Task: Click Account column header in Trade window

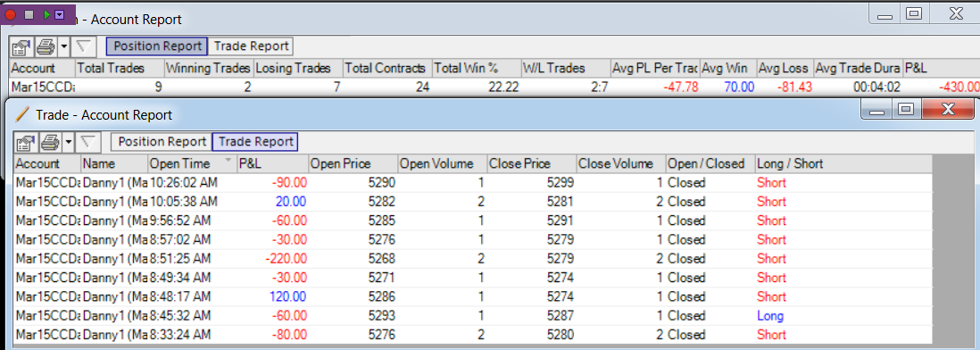Action: click(x=47, y=163)
